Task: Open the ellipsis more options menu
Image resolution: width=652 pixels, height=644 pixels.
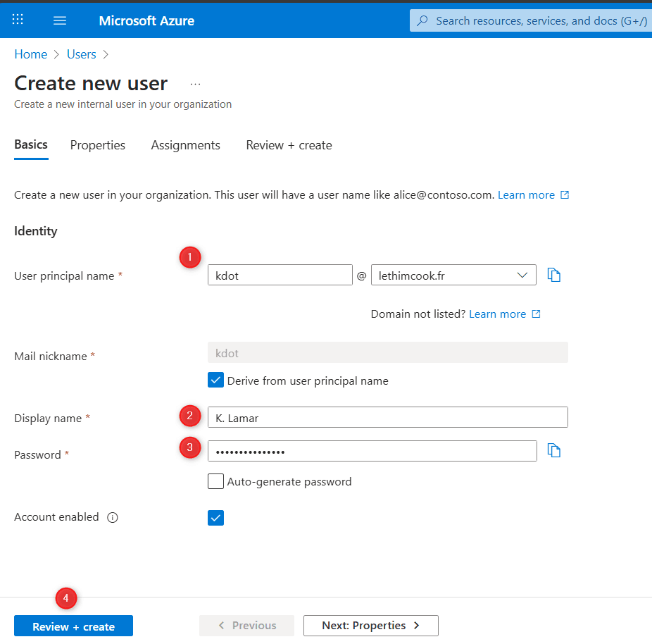Action: tap(195, 84)
